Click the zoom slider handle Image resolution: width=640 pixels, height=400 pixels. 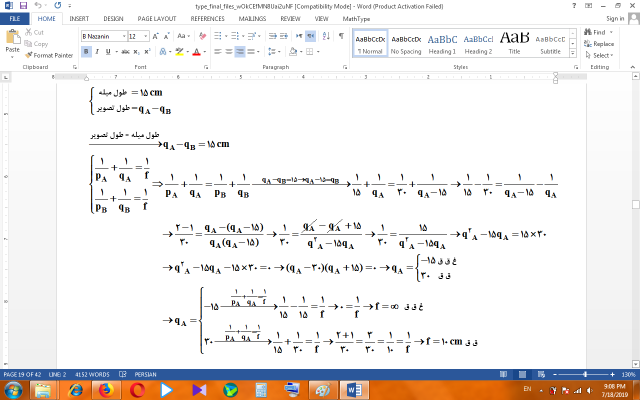pyautogui.click(x=585, y=374)
